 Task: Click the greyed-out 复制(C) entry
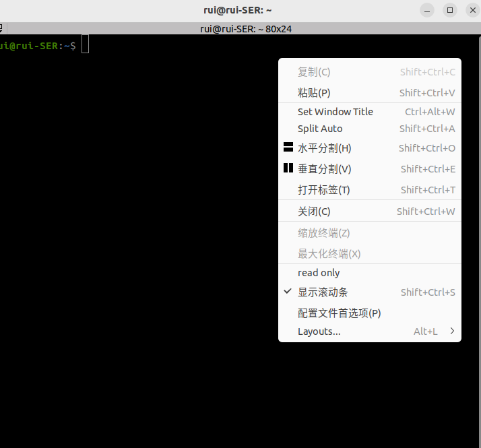tap(314, 72)
